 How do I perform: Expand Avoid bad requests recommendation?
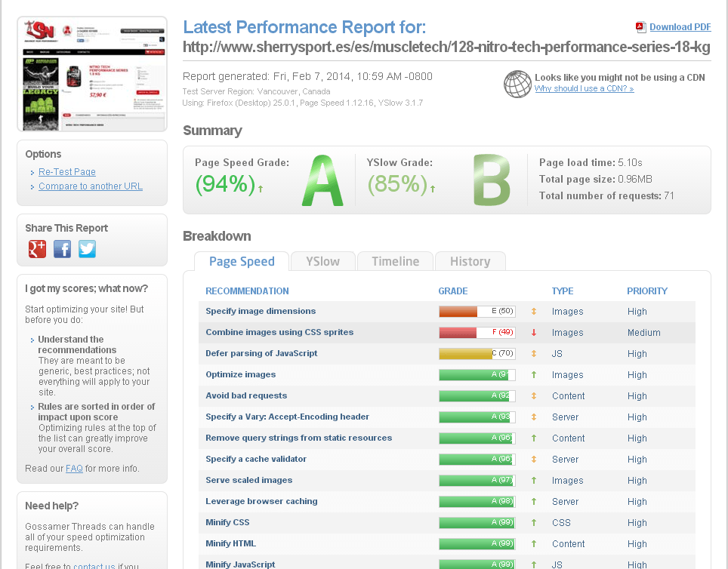point(246,395)
